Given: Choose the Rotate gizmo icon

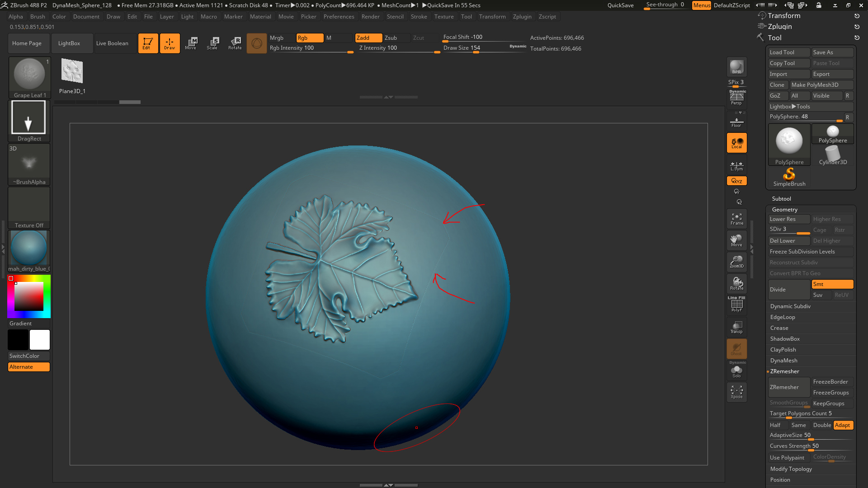Looking at the screenshot, I should [235, 43].
